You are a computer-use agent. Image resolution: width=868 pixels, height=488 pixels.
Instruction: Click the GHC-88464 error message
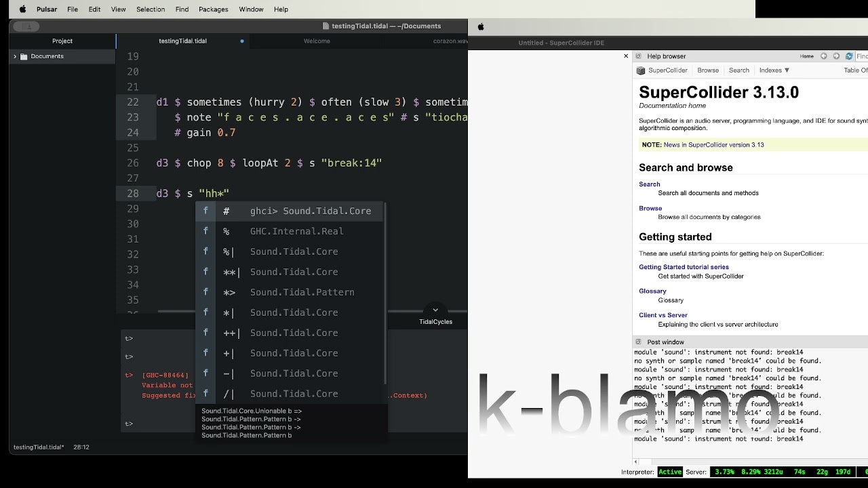(165, 375)
